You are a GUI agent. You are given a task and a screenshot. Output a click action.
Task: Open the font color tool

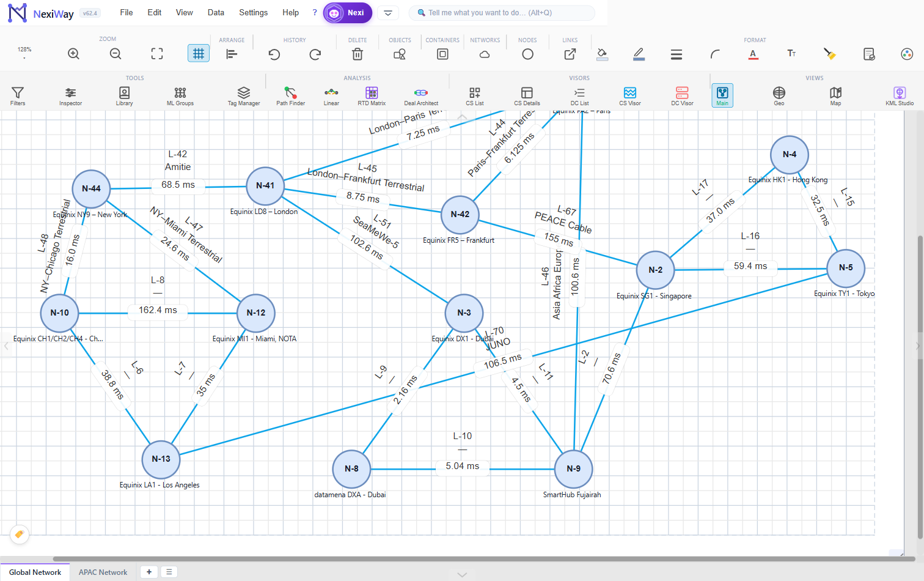[753, 54]
